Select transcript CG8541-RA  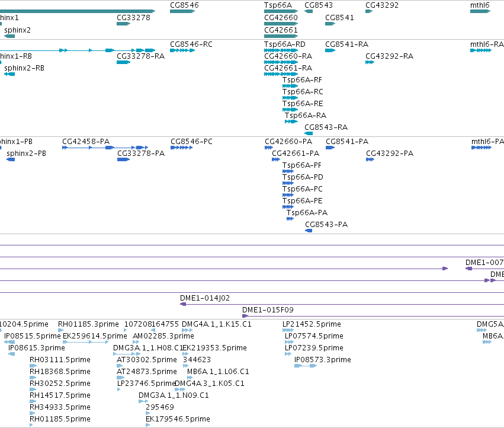[330, 50]
